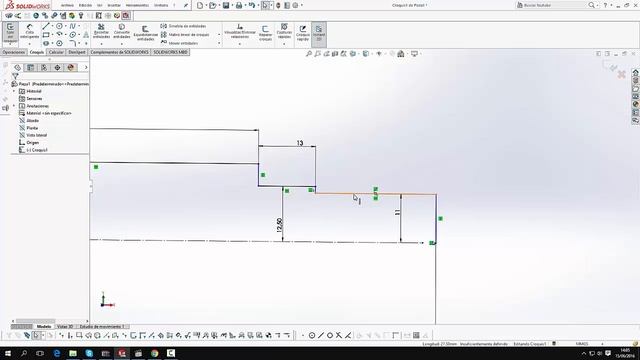
Task: Click Mover entidades
Action: point(179,43)
